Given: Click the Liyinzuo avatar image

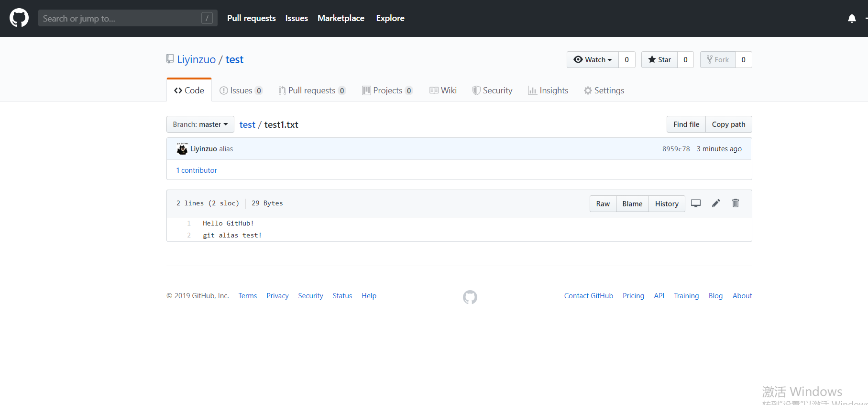Looking at the screenshot, I should [182, 149].
